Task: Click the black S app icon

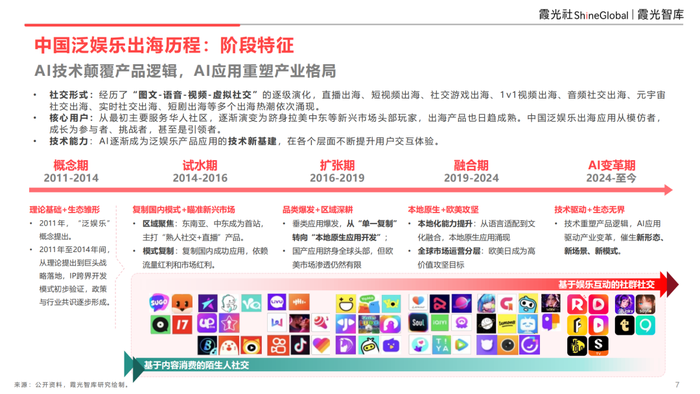Action: point(598,346)
